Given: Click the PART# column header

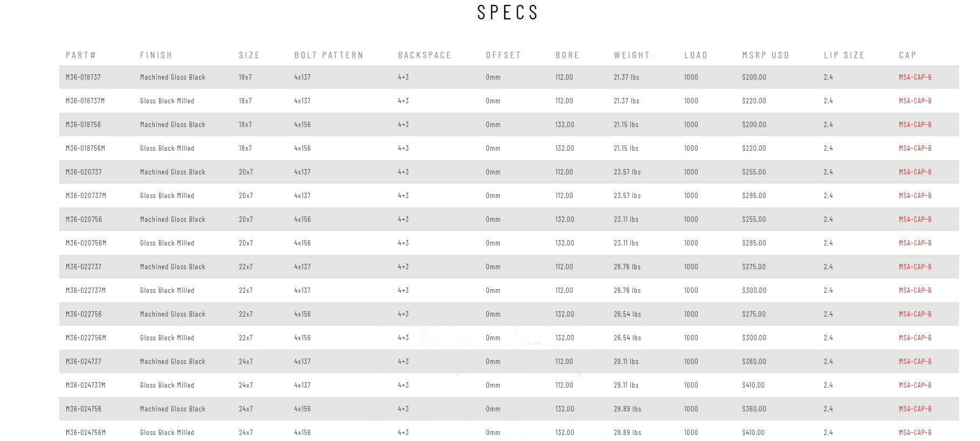Looking at the screenshot, I should click(81, 55).
